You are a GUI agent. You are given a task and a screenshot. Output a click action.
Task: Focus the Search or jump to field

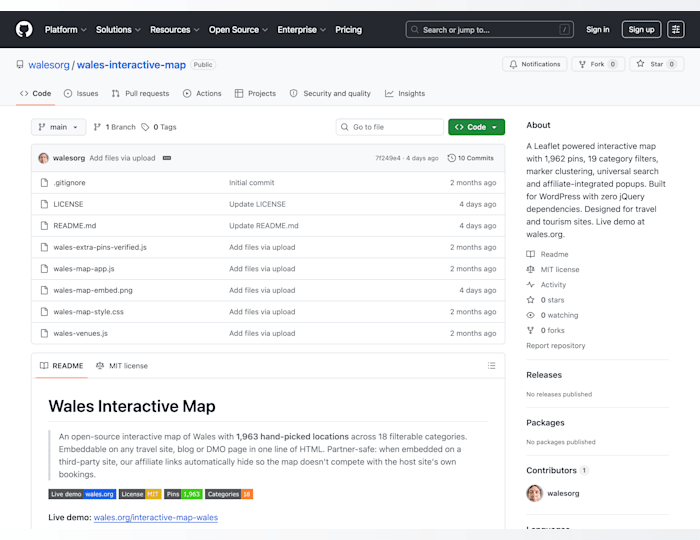coord(489,29)
